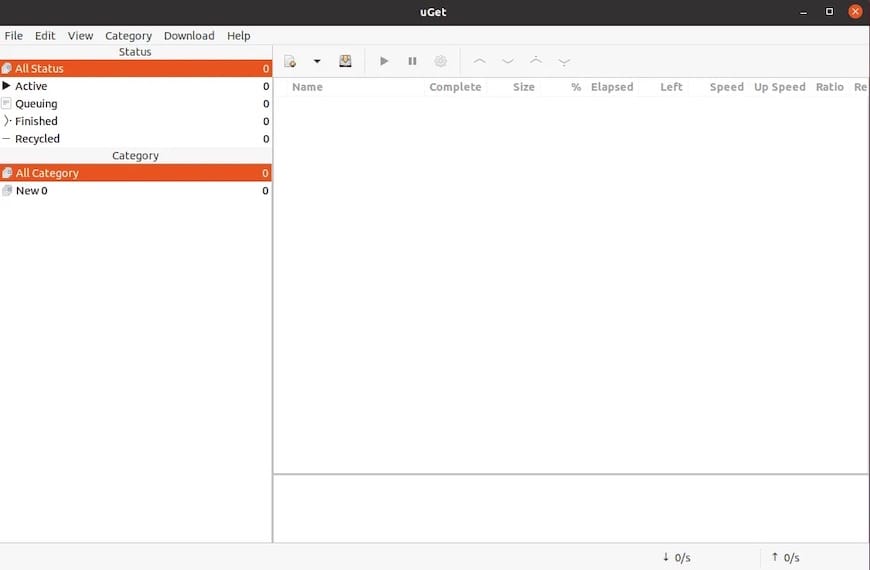Click the Pause download toolbar button
The image size is (870, 570).
pyautogui.click(x=412, y=61)
